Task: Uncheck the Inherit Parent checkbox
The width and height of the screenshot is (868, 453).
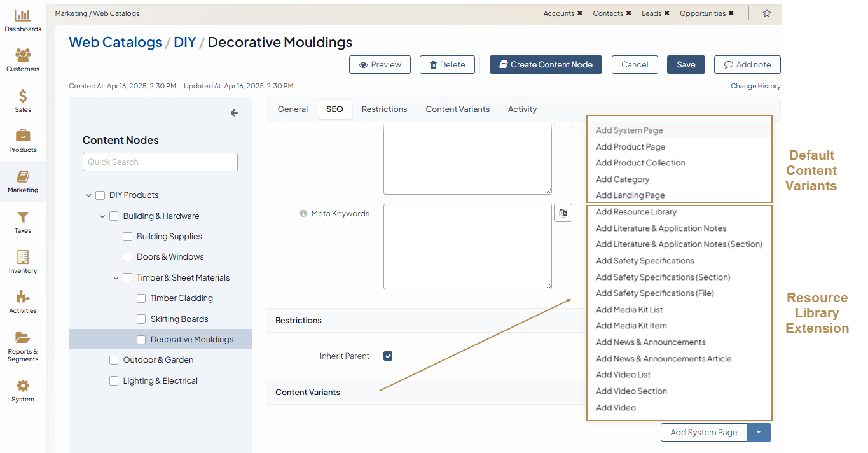Action: [x=388, y=356]
